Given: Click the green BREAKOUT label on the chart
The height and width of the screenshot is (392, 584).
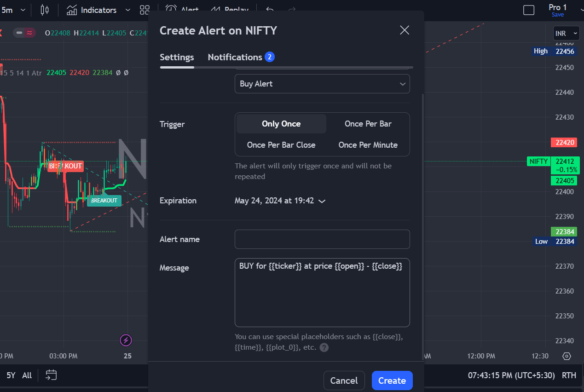Looking at the screenshot, I should click(104, 201).
